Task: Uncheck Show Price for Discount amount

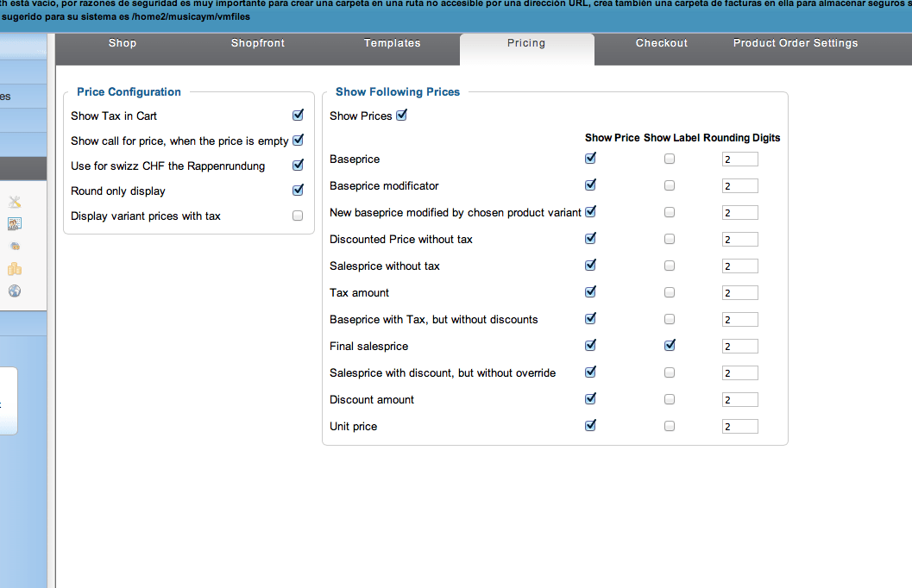Action: click(590, 398)
